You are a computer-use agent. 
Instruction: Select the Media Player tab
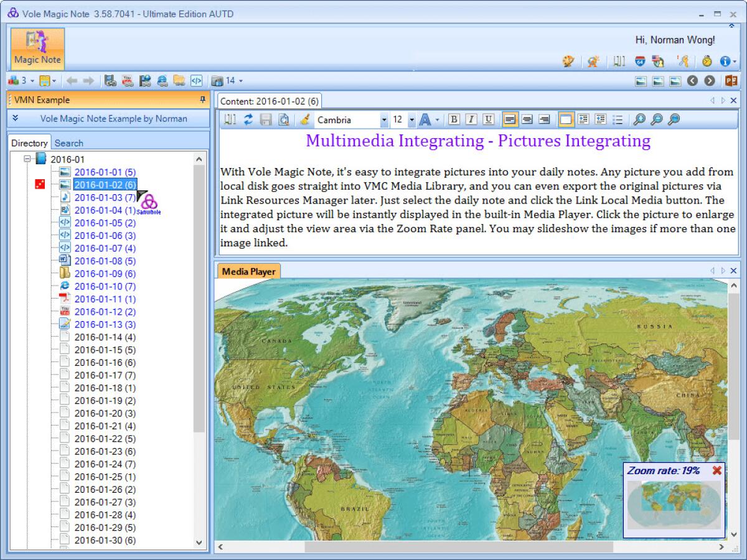[x=248, y=271]
